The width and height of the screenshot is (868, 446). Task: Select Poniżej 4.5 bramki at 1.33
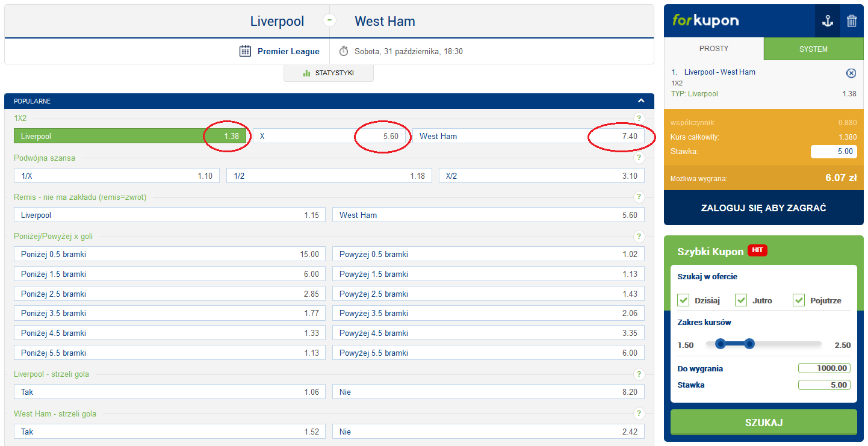coord(170,333)
